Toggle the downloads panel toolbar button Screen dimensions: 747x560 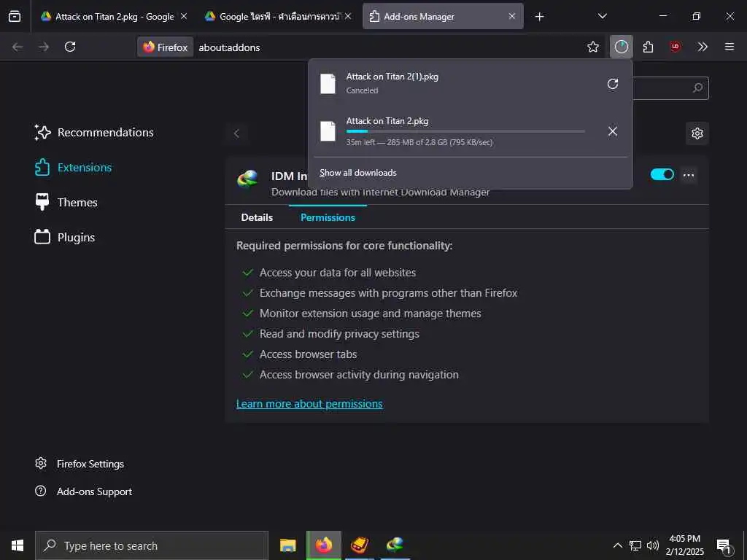(x=622, y=47)
